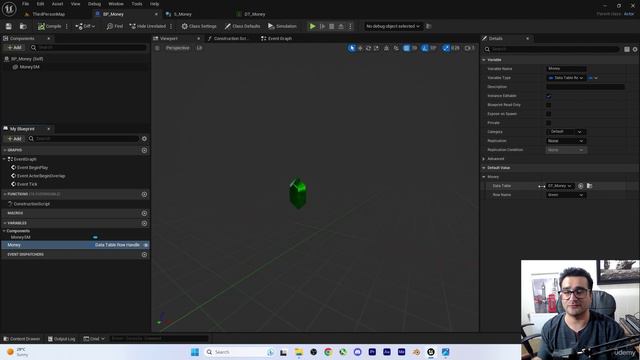Open the Perspective view dropdown
This screenshot has width=640, height=360.
pyautogui.click(x=178, y=48)
